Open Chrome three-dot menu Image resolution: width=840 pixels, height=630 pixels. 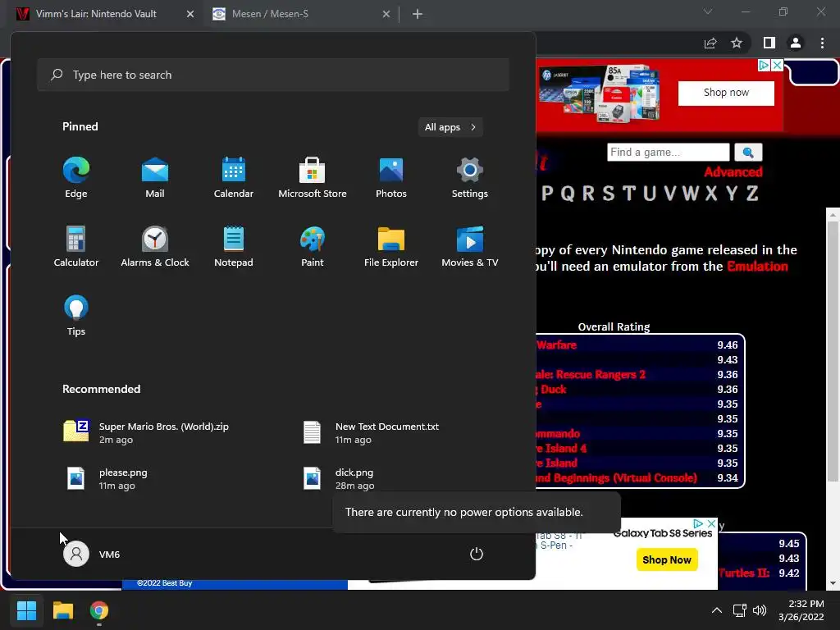click(x=822, y=43)
